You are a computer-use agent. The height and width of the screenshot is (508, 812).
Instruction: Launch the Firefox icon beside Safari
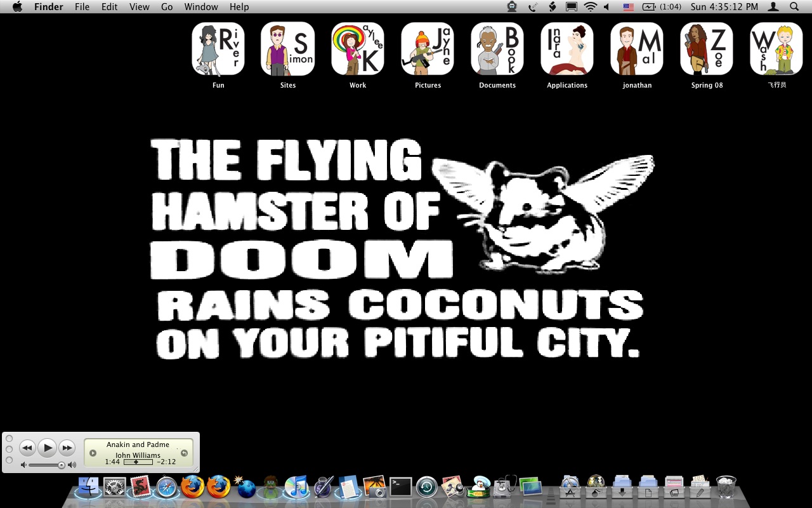pyautogui.click(x=192, y=488)
